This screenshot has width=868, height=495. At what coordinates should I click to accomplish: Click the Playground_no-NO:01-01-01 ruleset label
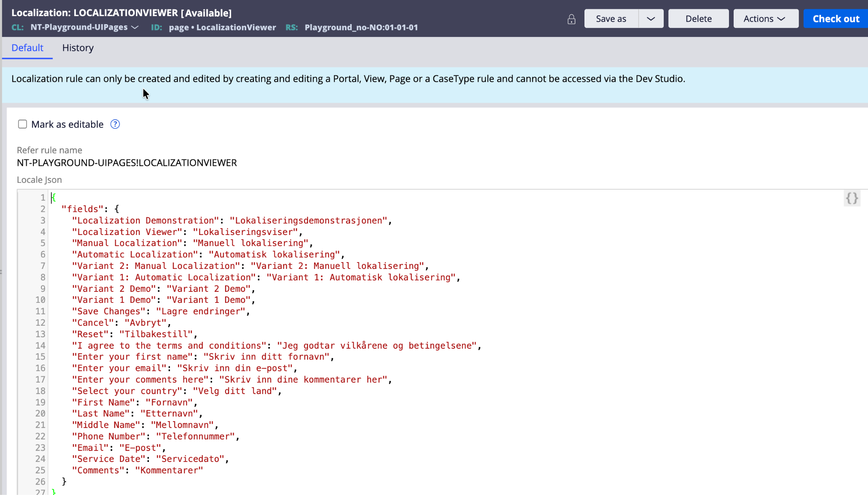361,27
